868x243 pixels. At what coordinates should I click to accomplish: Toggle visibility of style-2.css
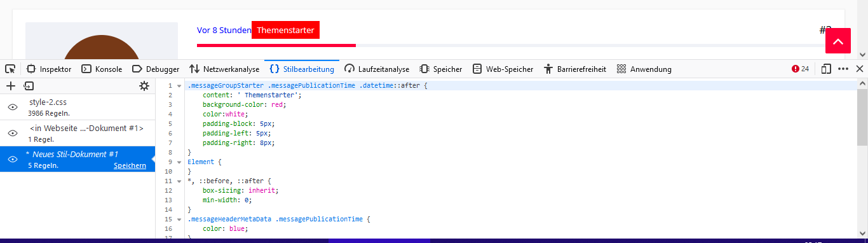12,107
